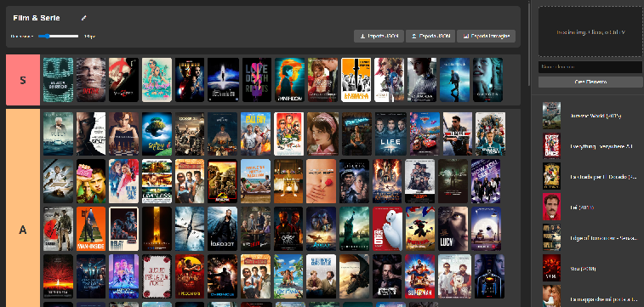The image size is (644, 307).
Task: Select the Now You See Me poster
Action: pos(486,181)
